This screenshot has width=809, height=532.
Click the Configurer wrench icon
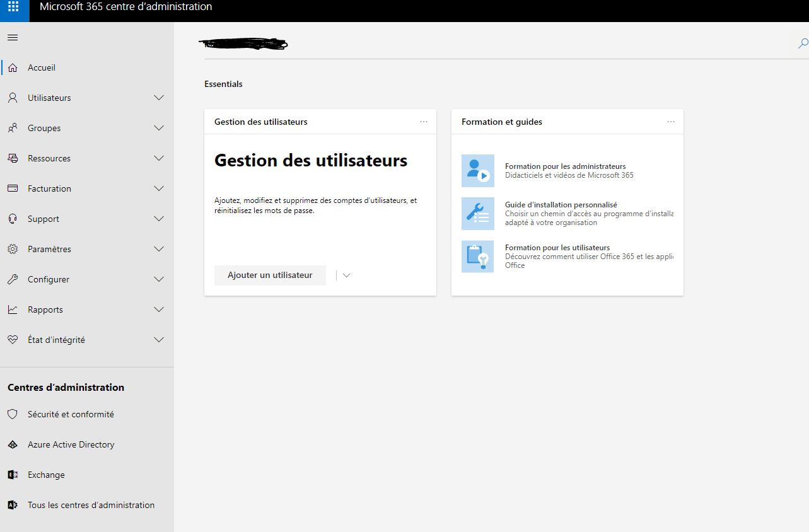13,279
